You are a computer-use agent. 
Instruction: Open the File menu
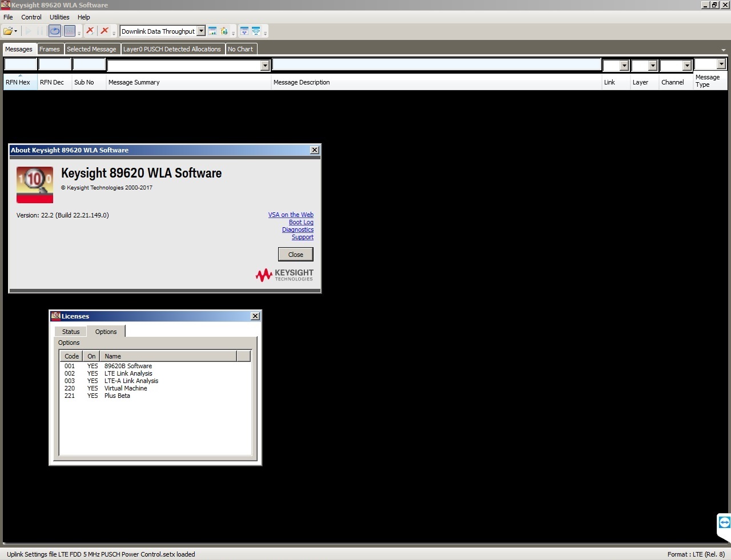pyautogui.click(x=8, y=17)
